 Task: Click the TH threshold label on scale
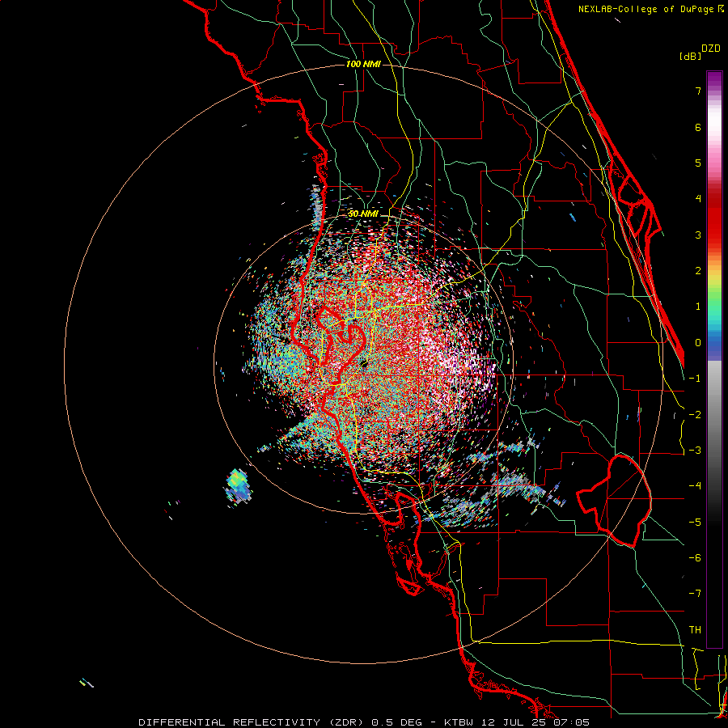coord(695,630)
